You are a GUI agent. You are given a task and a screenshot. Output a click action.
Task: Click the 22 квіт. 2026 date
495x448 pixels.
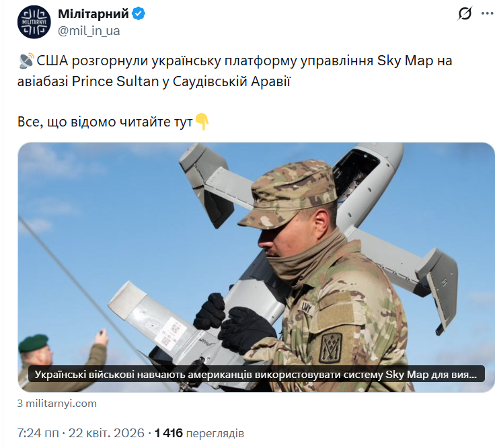coord(106,433)
